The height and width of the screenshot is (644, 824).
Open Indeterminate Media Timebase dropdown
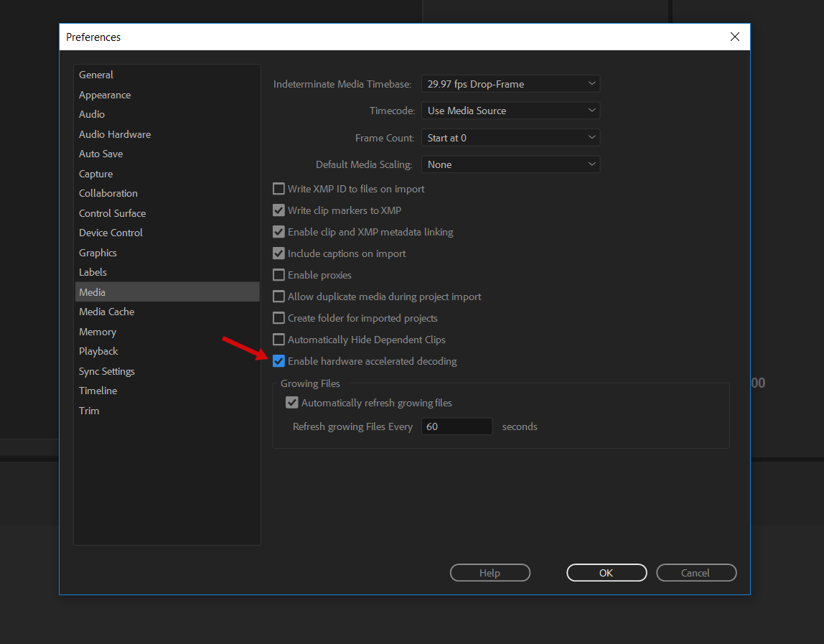click(x=510, y=84)
